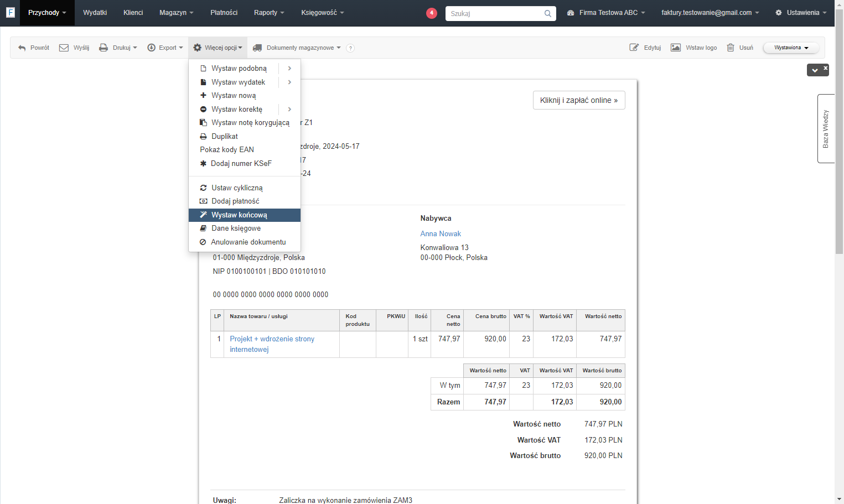Click the app logo icon
This screenshot has height=504, width=844.
click(x=10, y=12)
